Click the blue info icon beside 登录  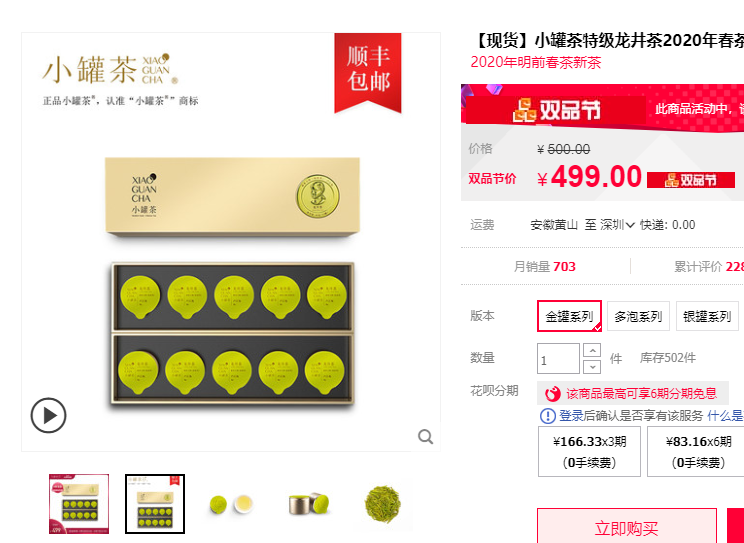pos(548,416)
